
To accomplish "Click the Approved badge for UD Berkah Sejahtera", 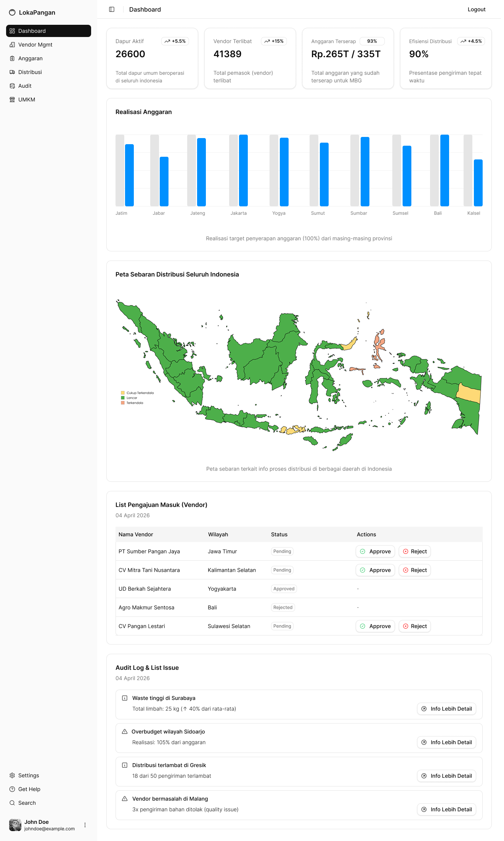I will [284, 589].
